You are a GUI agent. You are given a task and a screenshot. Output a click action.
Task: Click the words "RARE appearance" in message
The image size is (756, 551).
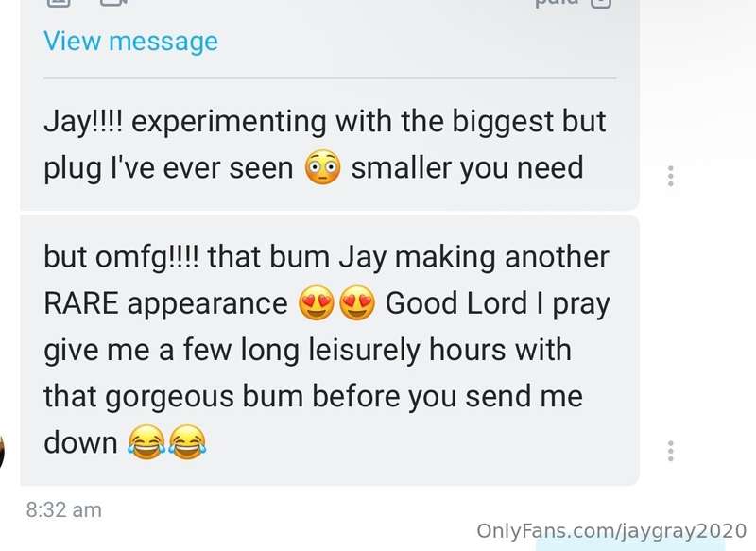[166, 303]
